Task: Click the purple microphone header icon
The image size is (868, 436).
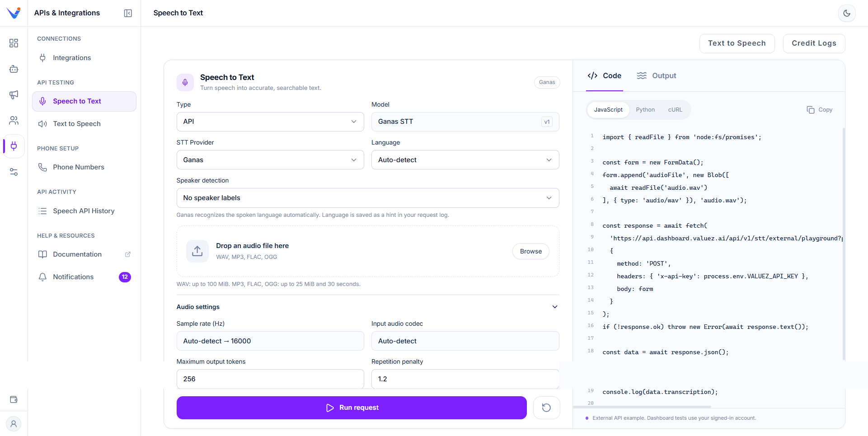Action: [x=185, y=82]
